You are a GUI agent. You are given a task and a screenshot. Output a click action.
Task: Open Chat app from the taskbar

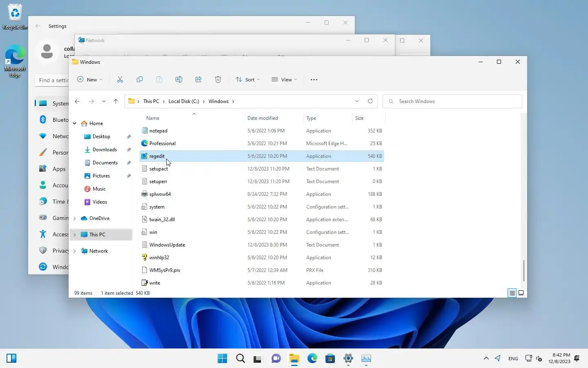pyautogui.click(x=276, y=359)
